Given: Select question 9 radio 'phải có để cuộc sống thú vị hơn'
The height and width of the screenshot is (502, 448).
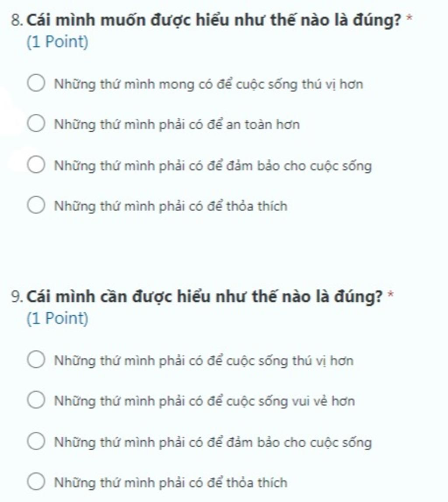Looking at the screenshot, I should tap(36, 359).
